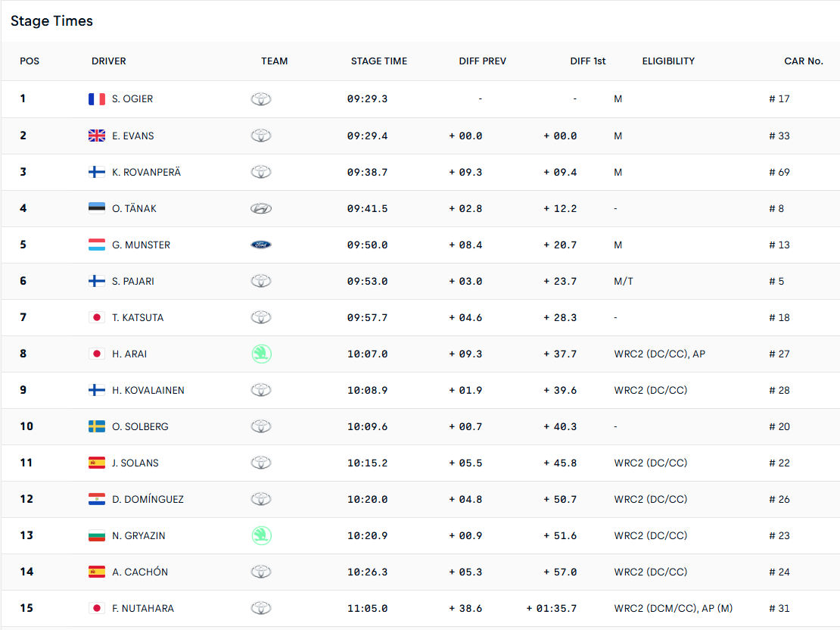This screenshot has width=840, height=630.
Task: Click the ELIGIBILITY column header
Action: (668, 61)
